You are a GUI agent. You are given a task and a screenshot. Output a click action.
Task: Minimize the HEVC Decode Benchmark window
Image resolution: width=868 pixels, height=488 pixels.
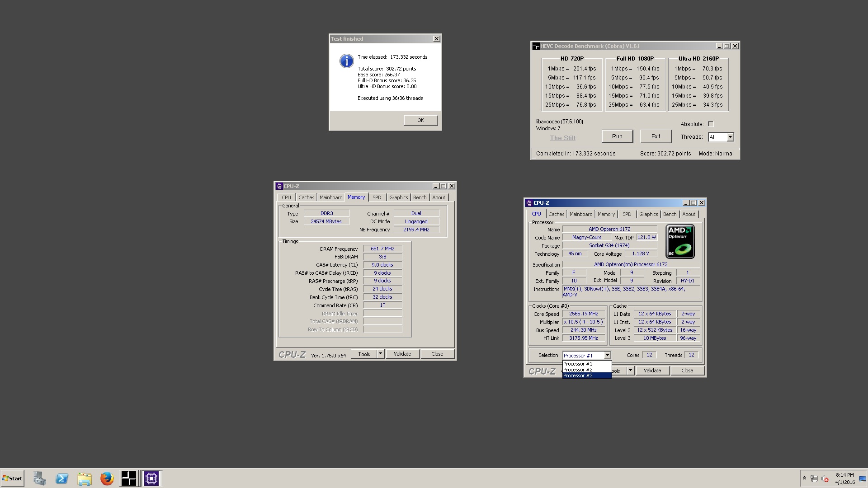pos(719,46)
